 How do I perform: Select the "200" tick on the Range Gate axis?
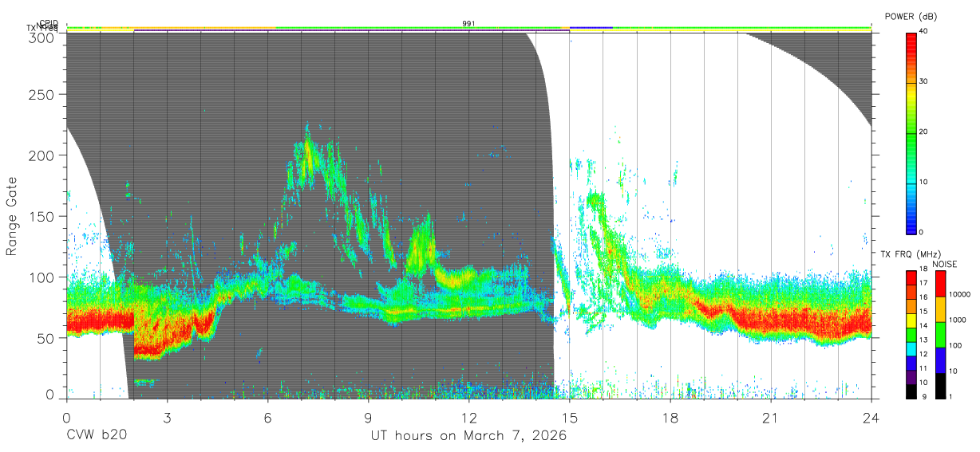coord(42,155)
